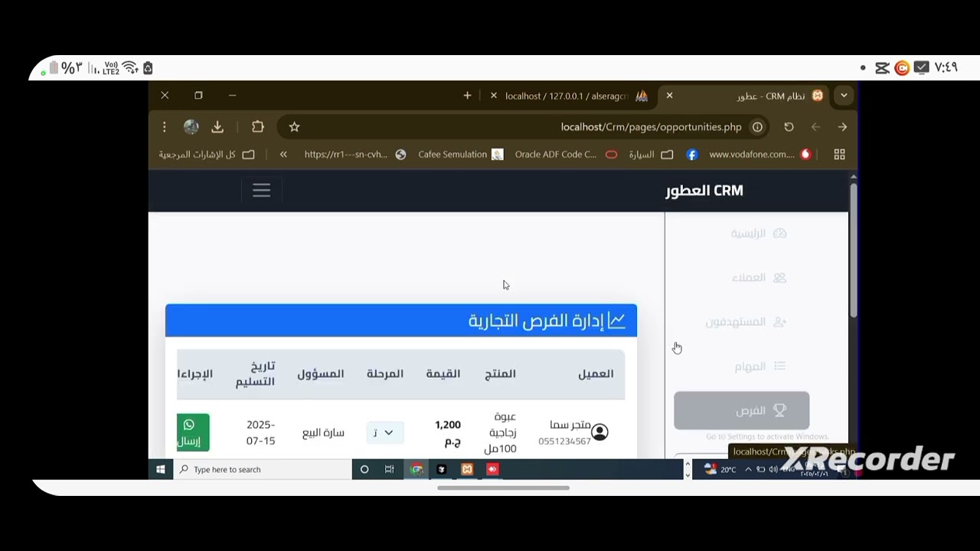Open كل الإشارات المرجعية folder
Image resolution: width=980 pixels, height=551 pixels.
coord(206,155)
